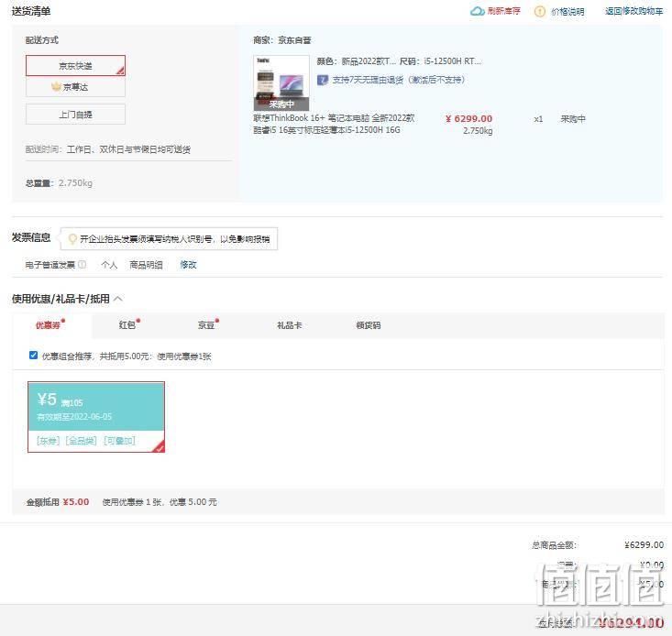Click the 总重量 2.750kg value

[75, 183]
